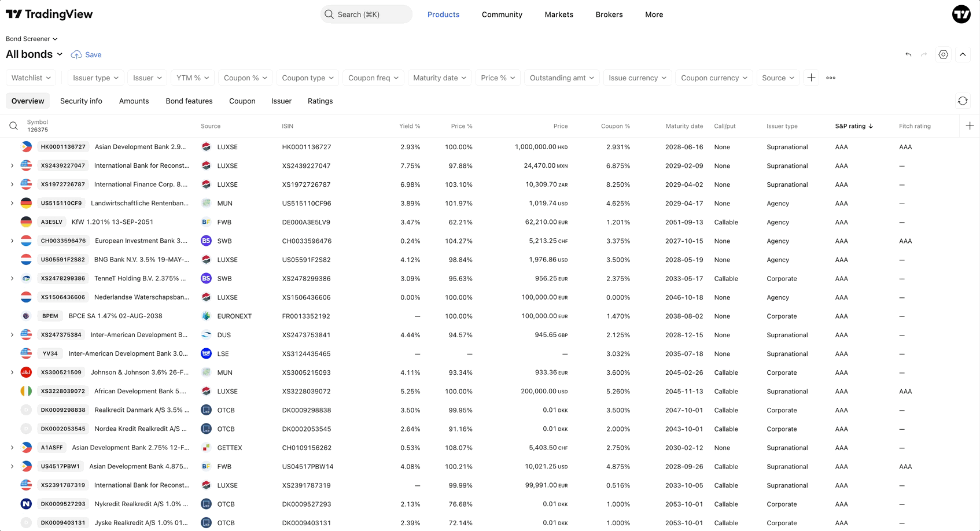Click LSE source icon in YV34 row
Image resolution: width=980 pixels, height=531 pixels.
pyautogui.click(x=206, y=353)
